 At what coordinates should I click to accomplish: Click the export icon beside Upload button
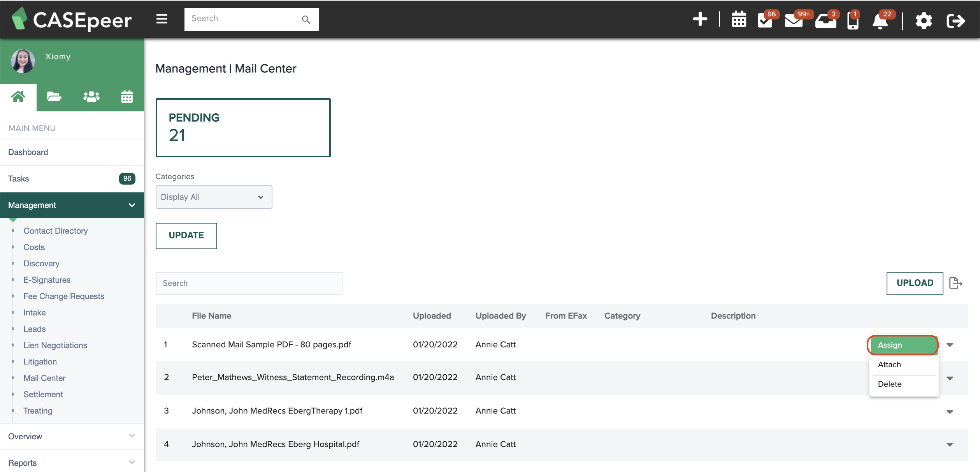point(956,283)
